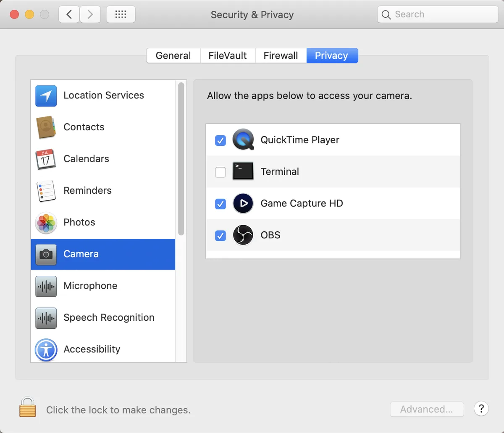Click the QuickTime Player app name
The height and width of the screenshot is (433, 504).
(x=300, y=140)
